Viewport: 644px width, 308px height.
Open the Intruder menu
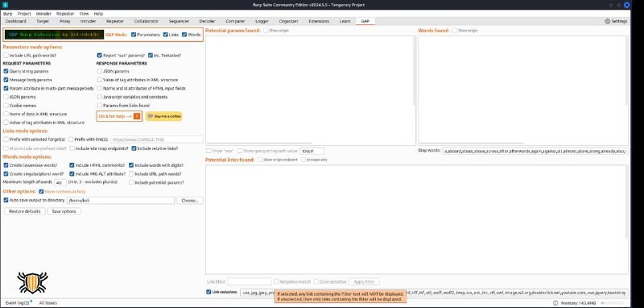[x=43, y=14]
